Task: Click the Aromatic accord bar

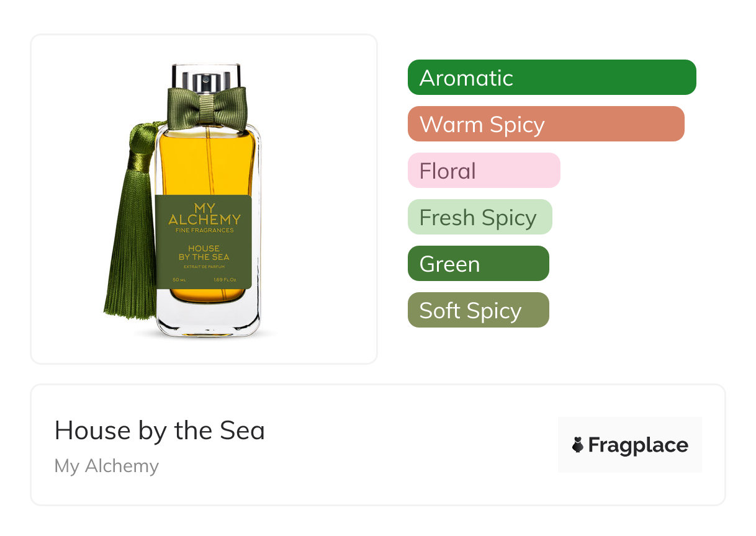Action: point(551,78)
